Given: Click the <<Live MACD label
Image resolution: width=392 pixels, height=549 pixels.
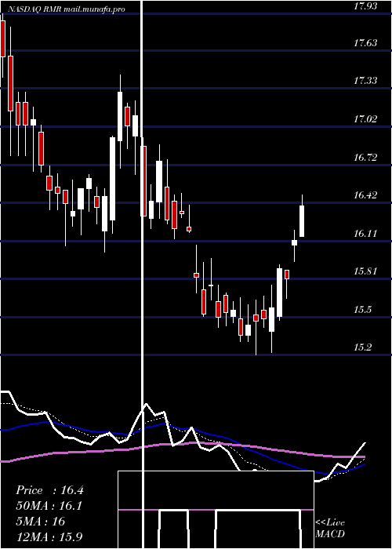Looking at the screenshot, I should click(x=330, y=528).
